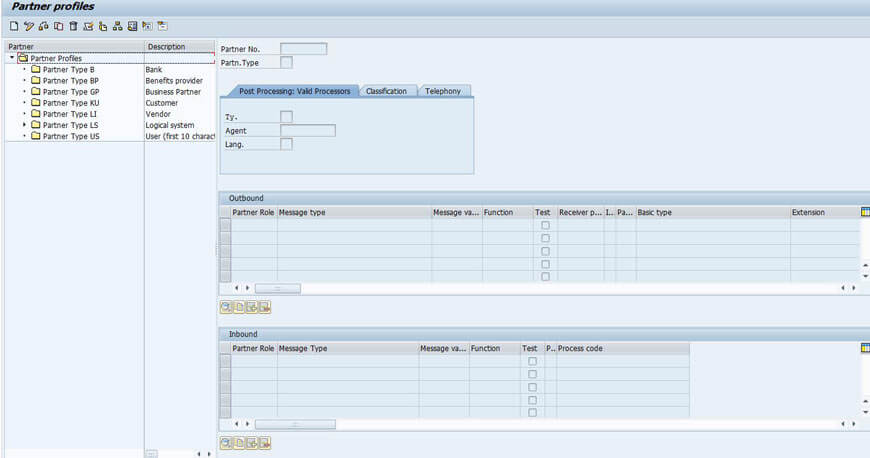Click the pencil Change icon in toolbar

[29, 26]
